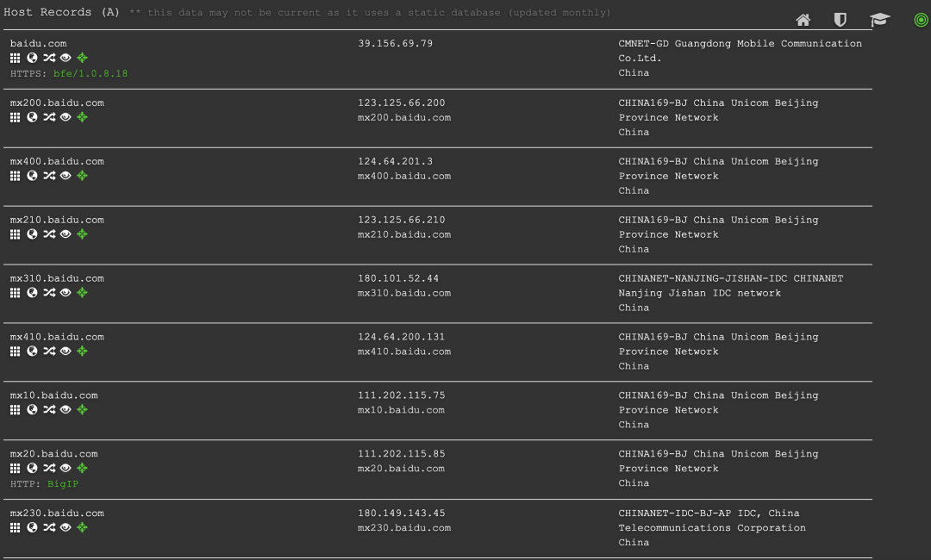931x560 pixels.
Task: Click eye icon under mx210.baidu.com
Action: point(66,233)
